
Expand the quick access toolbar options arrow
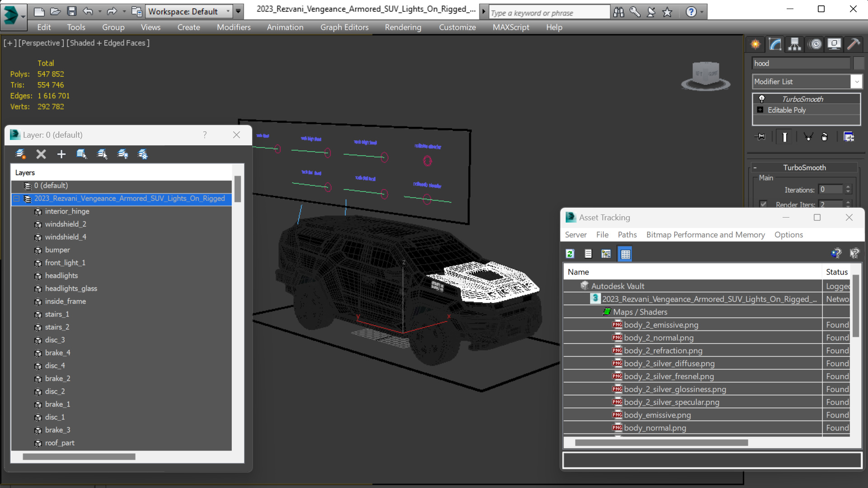tap(238, 11)
